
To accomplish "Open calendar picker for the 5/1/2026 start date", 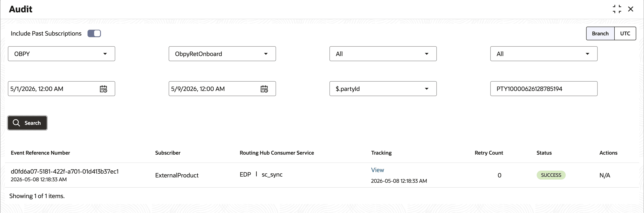I will coord(103,89).
